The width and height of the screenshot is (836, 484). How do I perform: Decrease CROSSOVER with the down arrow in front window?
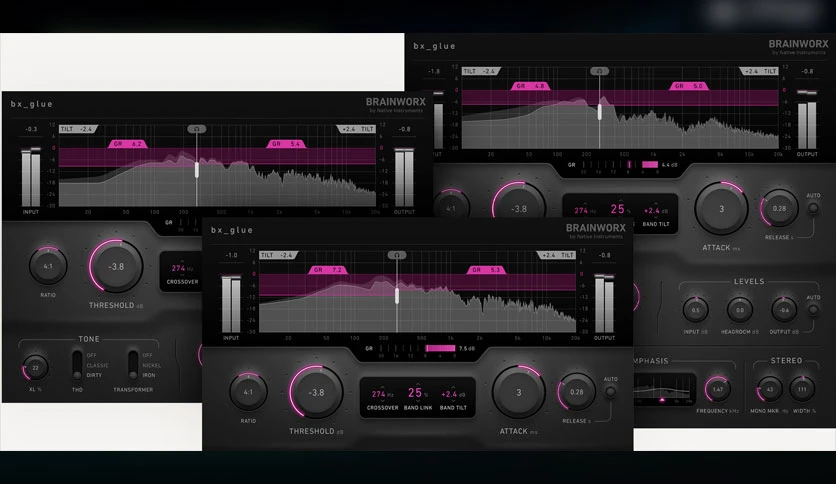tap(382, 401)
